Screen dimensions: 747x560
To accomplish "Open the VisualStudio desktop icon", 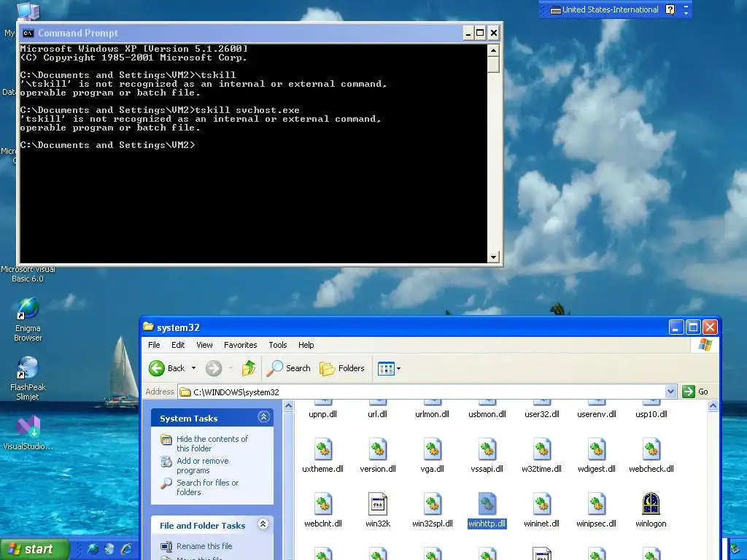I will pos(28,433).
